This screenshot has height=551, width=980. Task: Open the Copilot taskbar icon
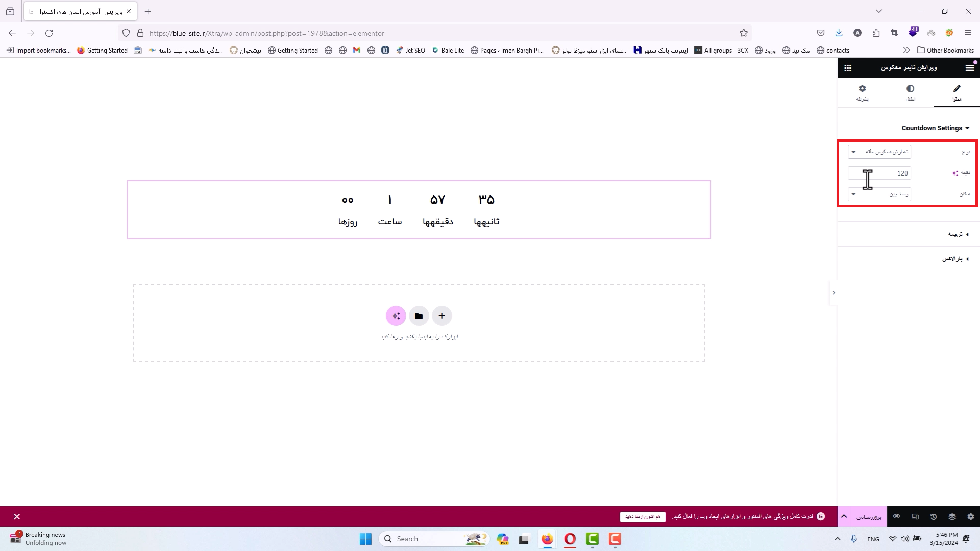tap(503, 539)
